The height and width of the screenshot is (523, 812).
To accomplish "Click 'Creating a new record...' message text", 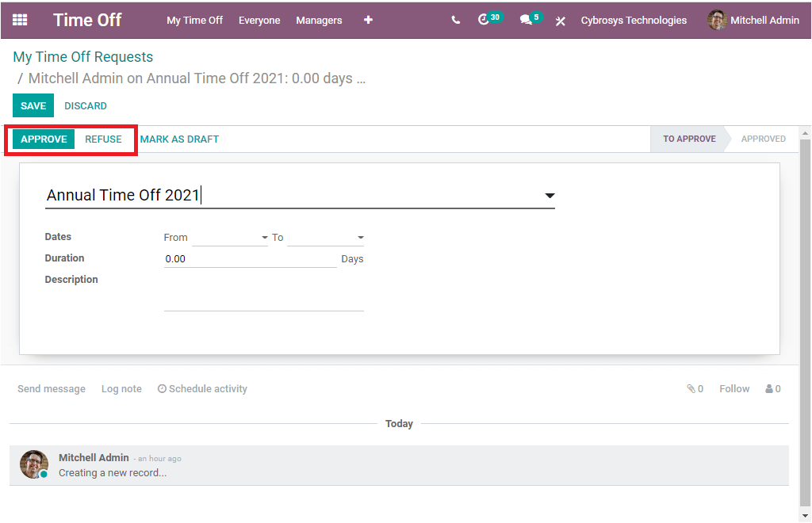I will pyautogui.click(x=113, y=473).
